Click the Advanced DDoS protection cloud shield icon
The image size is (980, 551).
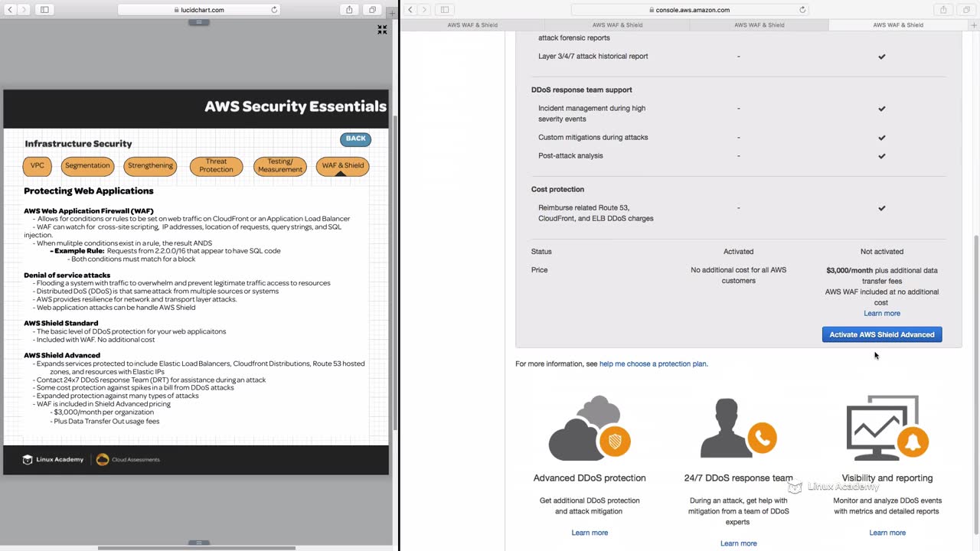click(590, 428)
